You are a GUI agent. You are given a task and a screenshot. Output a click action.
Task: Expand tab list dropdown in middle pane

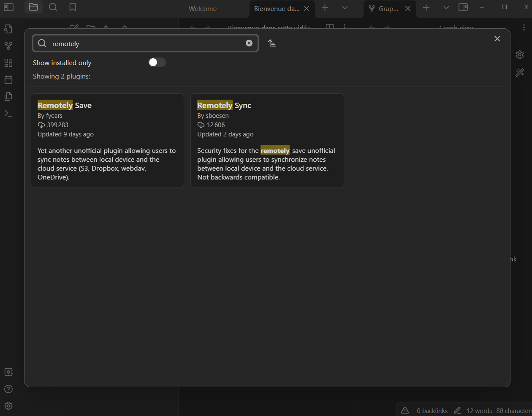(x=345, y=8)
